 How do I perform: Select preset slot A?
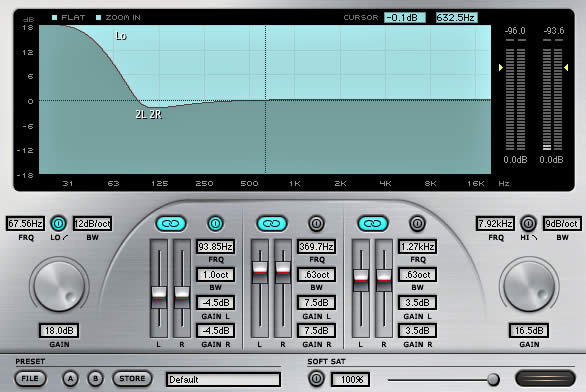click(70, 379)
